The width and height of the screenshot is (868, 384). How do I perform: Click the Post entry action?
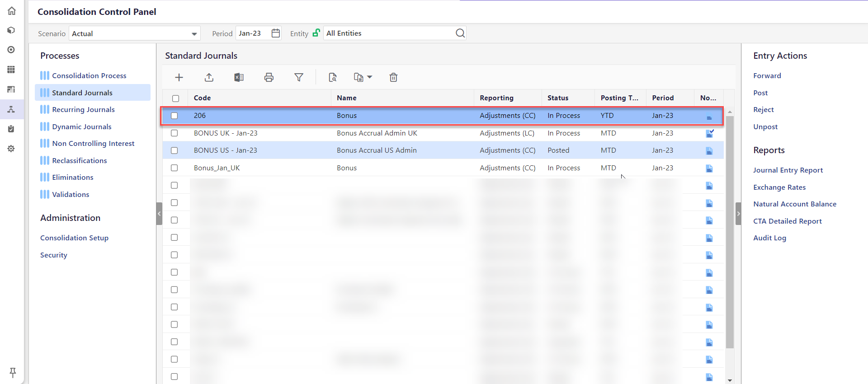(x=760, y=93)
